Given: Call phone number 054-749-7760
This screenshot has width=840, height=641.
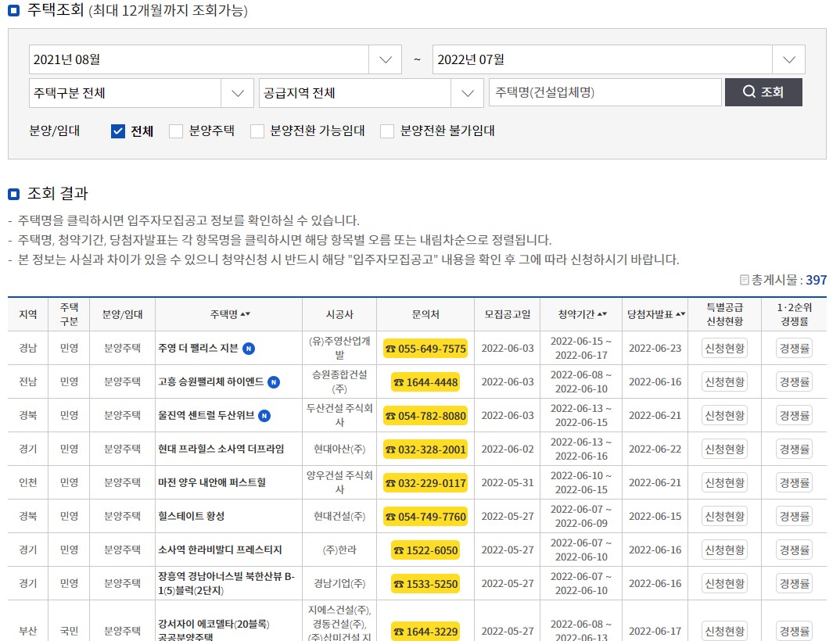Looking at the screenshot, I should [x=425, y=517].
